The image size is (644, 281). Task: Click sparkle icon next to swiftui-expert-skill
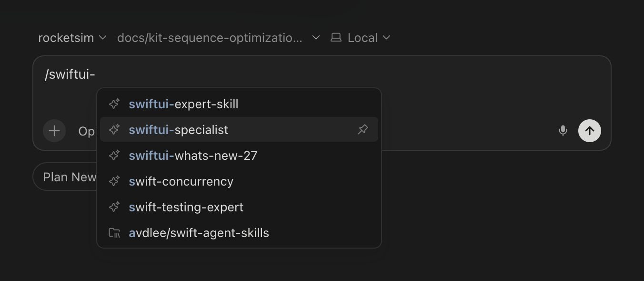(x=114, y=104)
